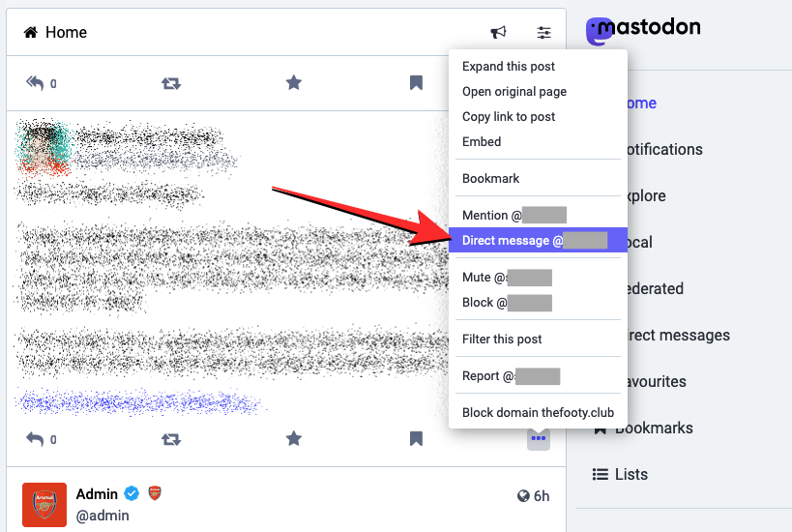The height and width of the screenshot is (532, 792).
Task: Open Direct messages in sidebar
Action: (x=678, y=336)
